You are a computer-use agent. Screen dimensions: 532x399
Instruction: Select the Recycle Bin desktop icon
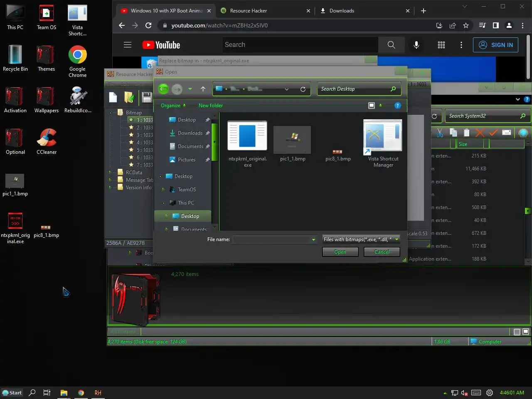point(15,58)
